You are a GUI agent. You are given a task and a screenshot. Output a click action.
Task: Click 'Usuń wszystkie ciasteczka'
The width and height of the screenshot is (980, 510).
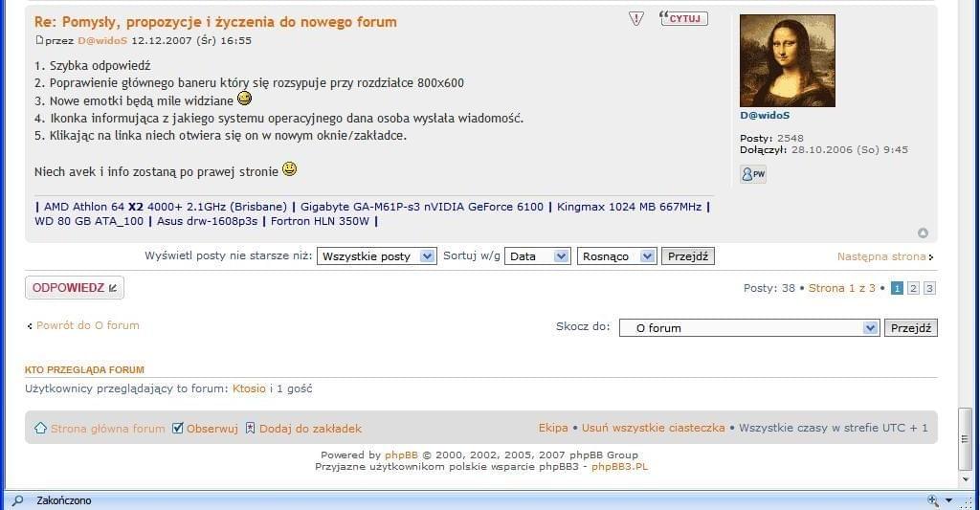[x=653, y=428]
